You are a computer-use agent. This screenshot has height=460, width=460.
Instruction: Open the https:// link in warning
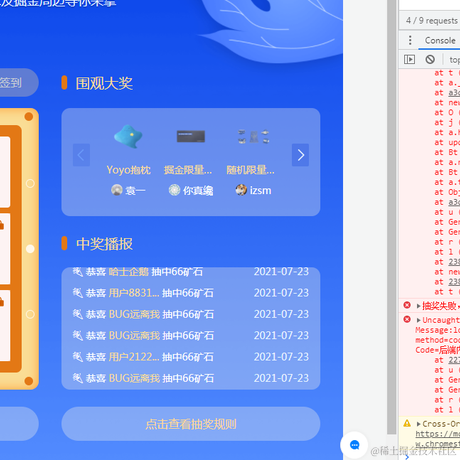[437, 434]
